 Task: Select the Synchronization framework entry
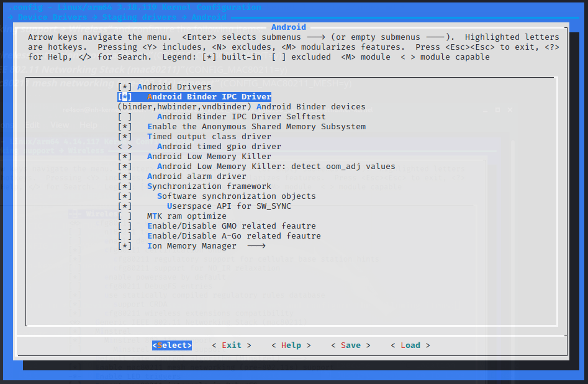(209, 186)
